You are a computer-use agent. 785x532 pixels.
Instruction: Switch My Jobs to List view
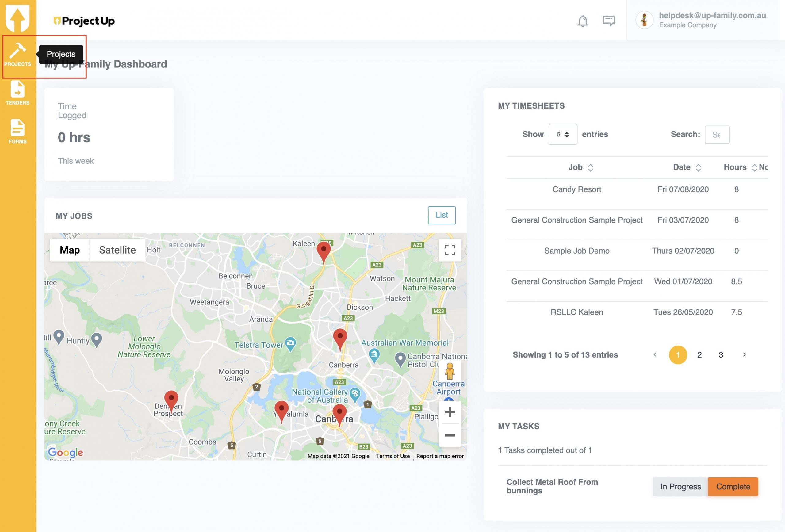coord(442,215)
